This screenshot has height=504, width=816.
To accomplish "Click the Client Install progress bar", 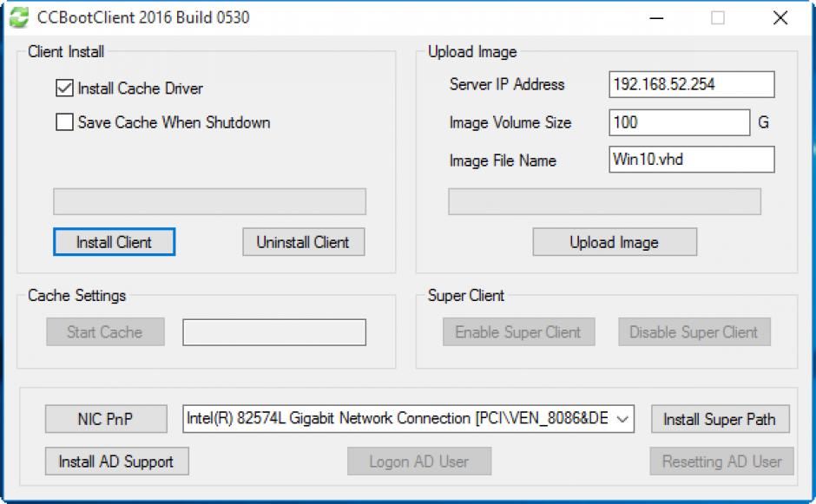I will click(x=210, y=201).
